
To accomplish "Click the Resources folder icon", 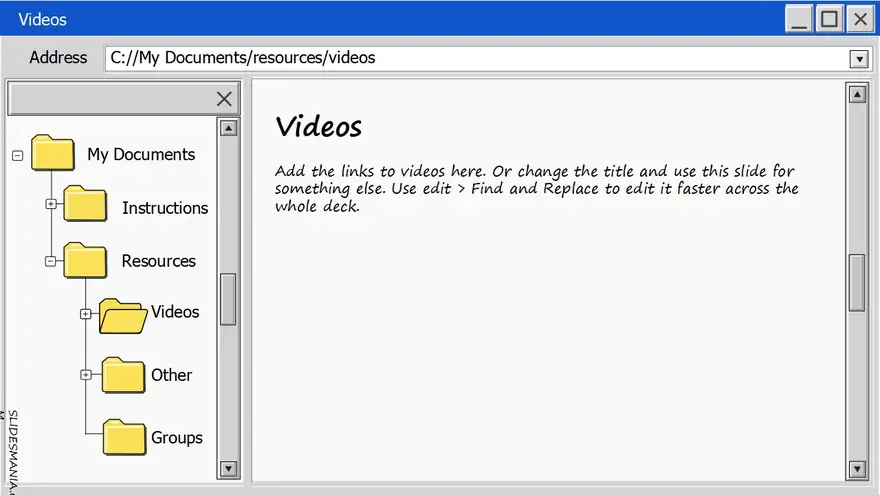I will click(x=85, y=260).
